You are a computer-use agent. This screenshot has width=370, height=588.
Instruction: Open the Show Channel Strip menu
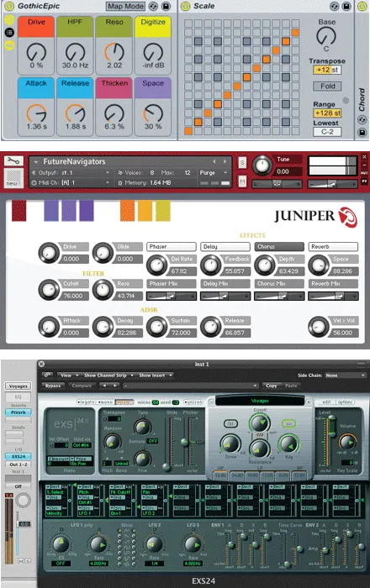(x=108, y=375)
